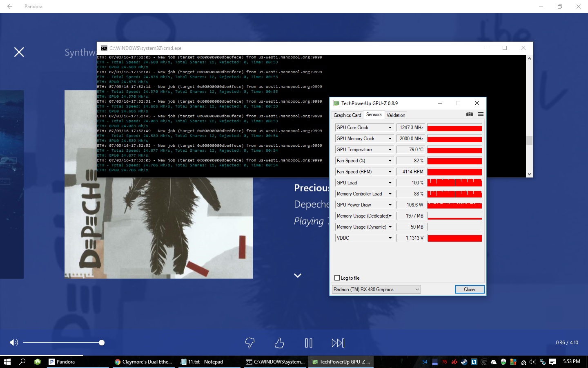Image resolution: width=588 pixels, height=368 pixels.
Task: Enable the Log to file checkbox
Action: coord(337,278)
